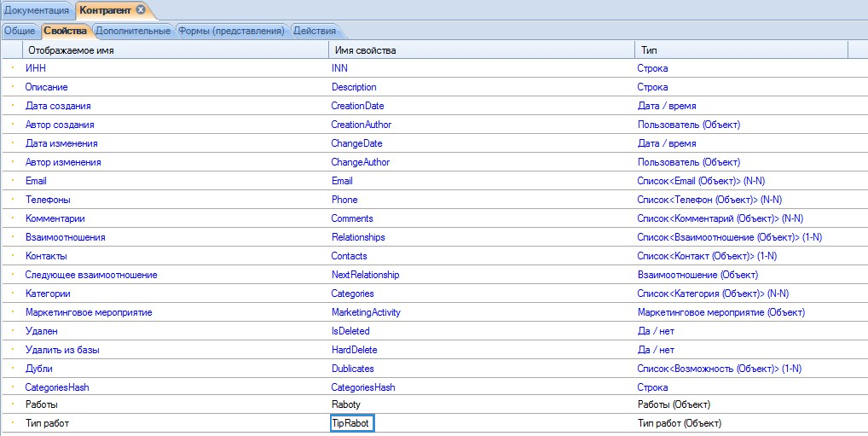
Task: Open the Общие tab
Action: click(x=19, y=31)
